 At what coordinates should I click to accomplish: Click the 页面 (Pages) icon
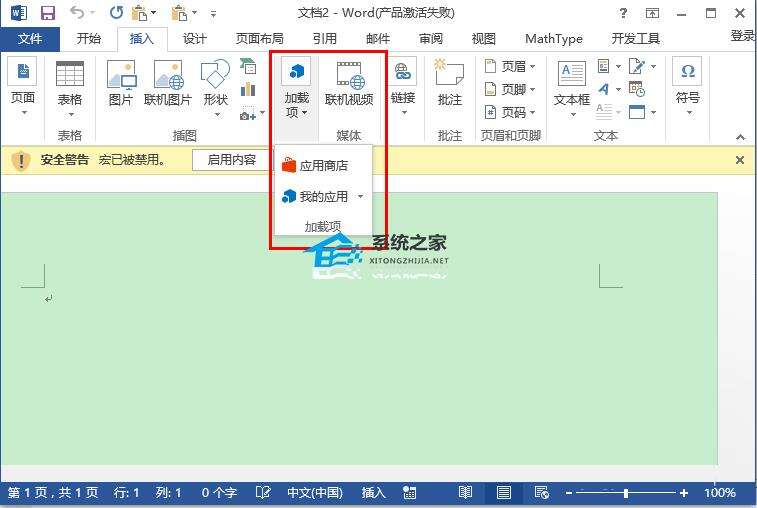23,71
